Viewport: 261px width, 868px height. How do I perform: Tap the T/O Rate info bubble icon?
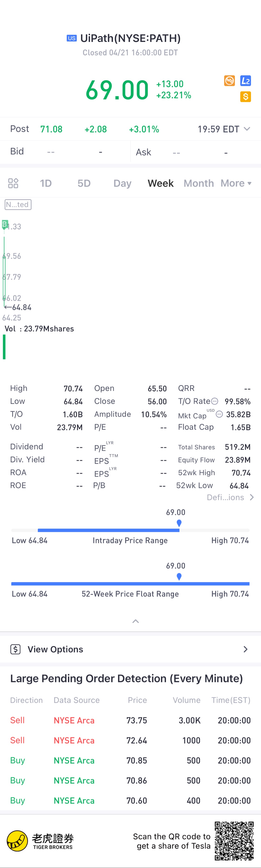coord(214,401)
